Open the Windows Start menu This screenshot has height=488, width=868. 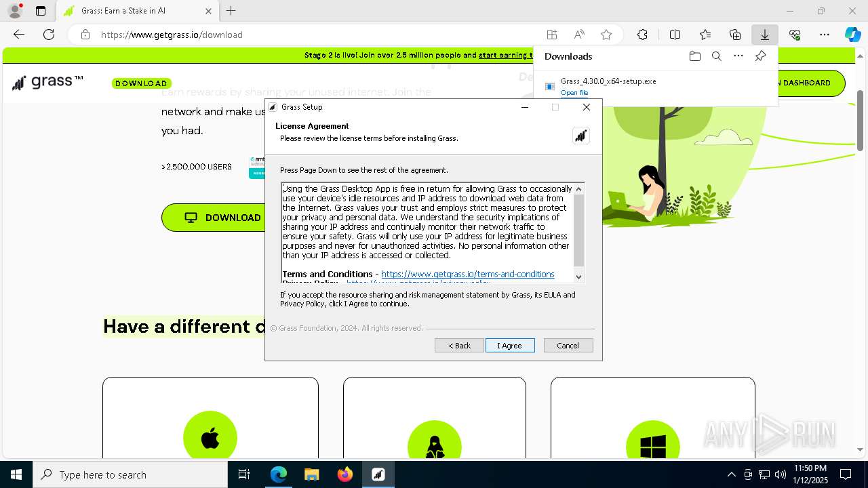16,474
